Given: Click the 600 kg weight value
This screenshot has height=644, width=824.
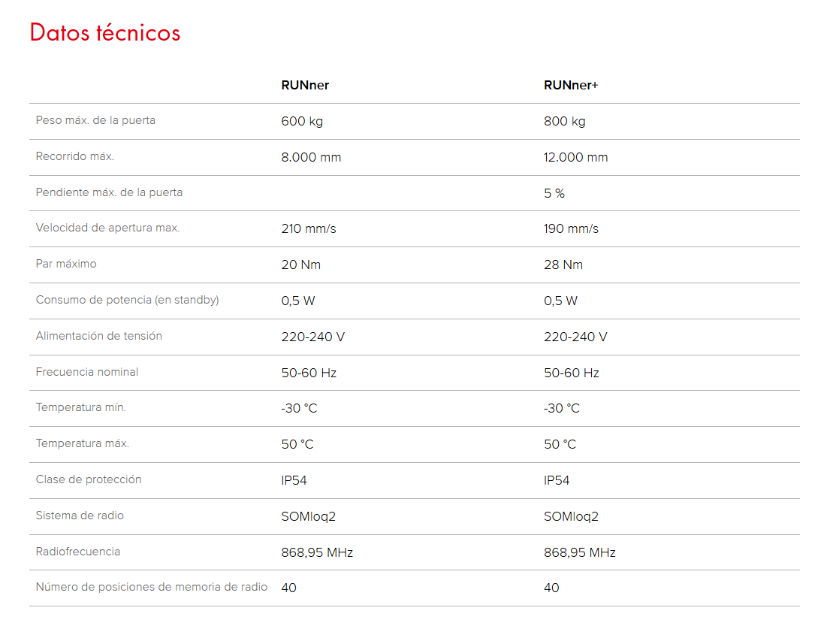Looking at the screenshot, I should (x=302, y=121).
